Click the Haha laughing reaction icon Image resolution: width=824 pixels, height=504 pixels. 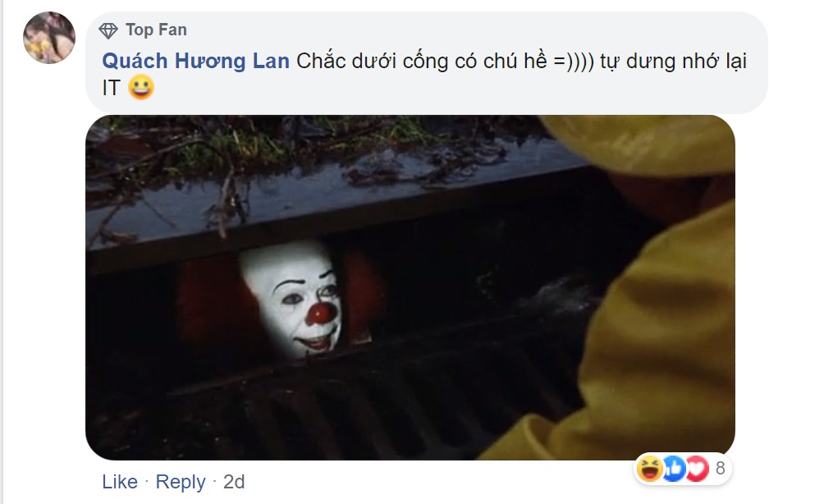tap(650, 468)
